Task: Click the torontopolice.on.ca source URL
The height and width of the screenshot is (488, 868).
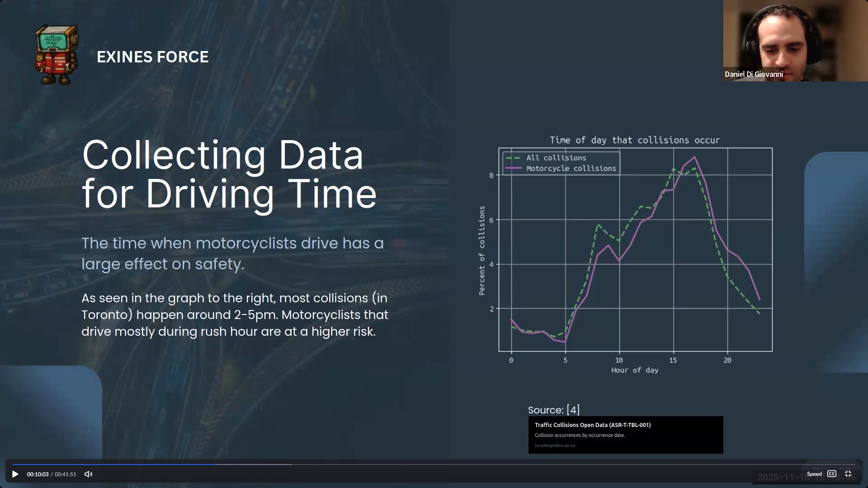Action: pos(555,446)
